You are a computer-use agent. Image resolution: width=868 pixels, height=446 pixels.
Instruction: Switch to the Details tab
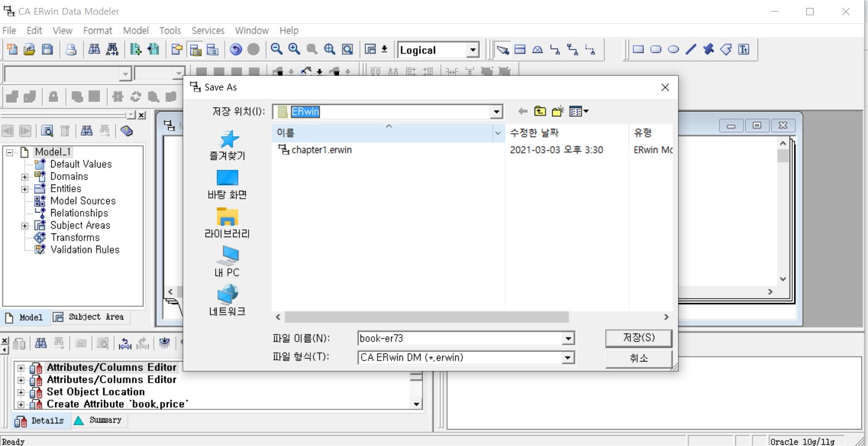coord(40,420)
